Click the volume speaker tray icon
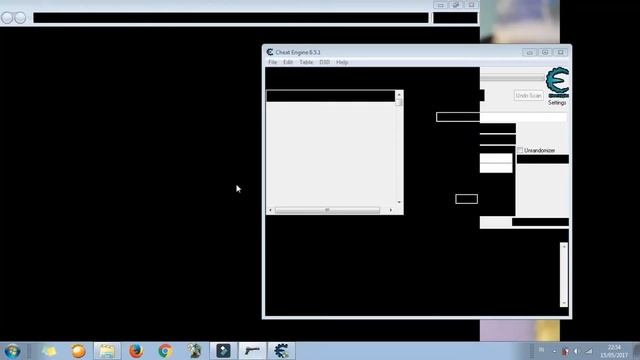Screen dimensions: 640x360 pos(576,351)
